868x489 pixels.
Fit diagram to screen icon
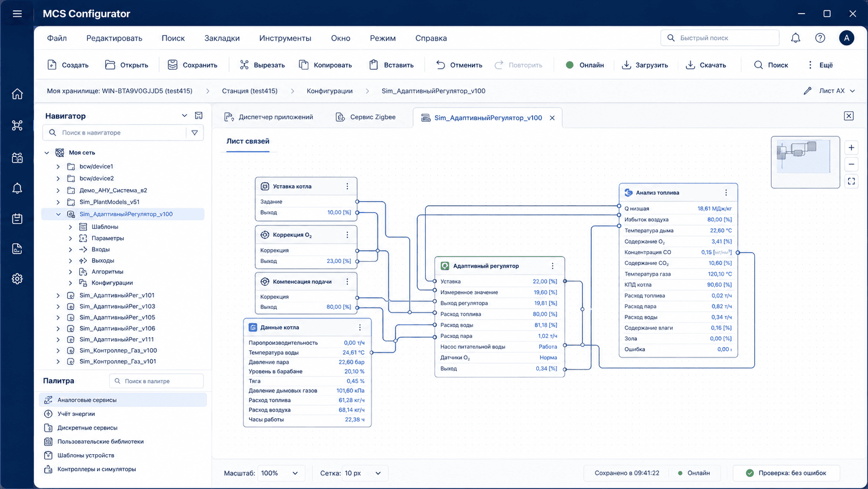851,181
